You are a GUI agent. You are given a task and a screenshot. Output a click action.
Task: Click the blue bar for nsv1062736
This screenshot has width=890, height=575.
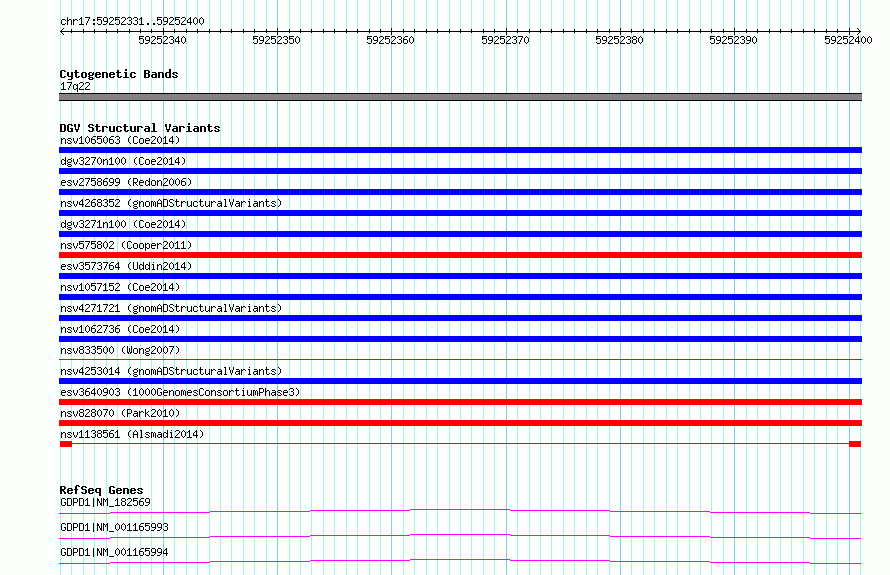(x=460, y=339)
